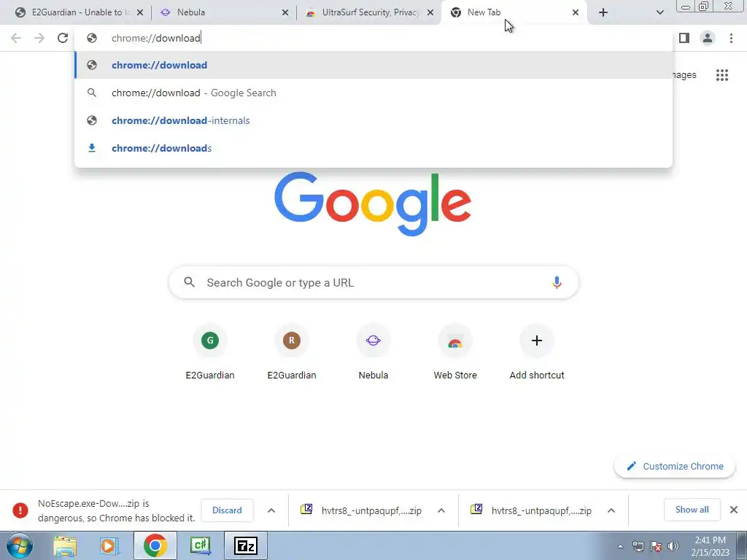
Task: Close the Nebula tab
Action: (x=285, y=12)
